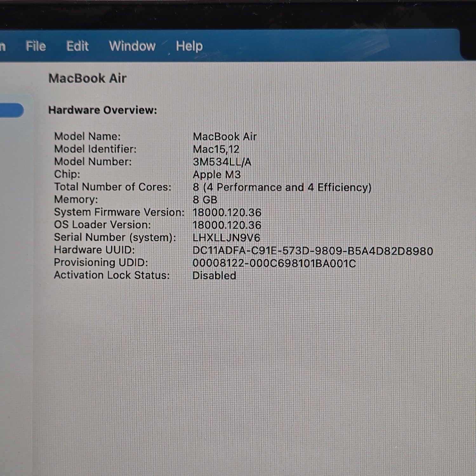Image resolution: width=476 pixels, height=476 pixels.
Task: Click the Serial Number (system) label
Action: click(x=115, y=237)
